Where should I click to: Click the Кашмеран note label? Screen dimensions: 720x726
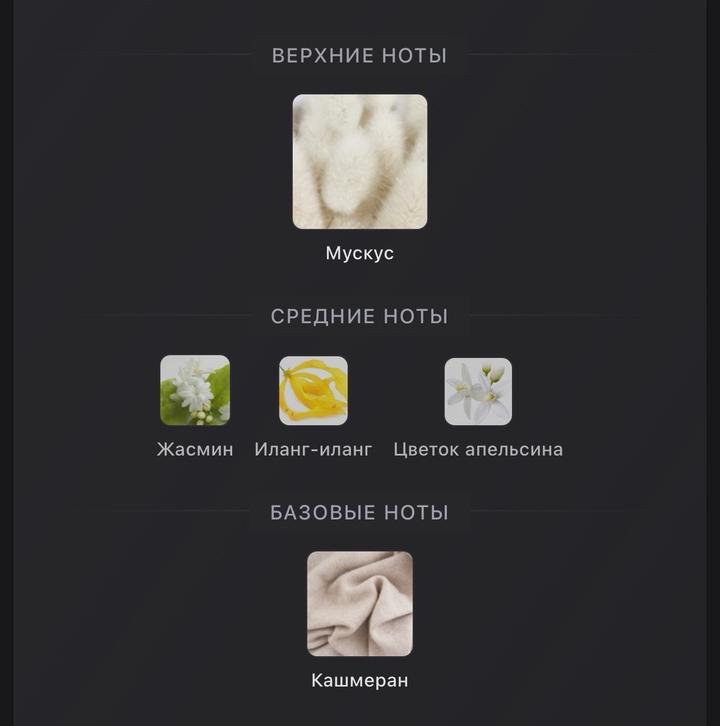tap(360, 681)
